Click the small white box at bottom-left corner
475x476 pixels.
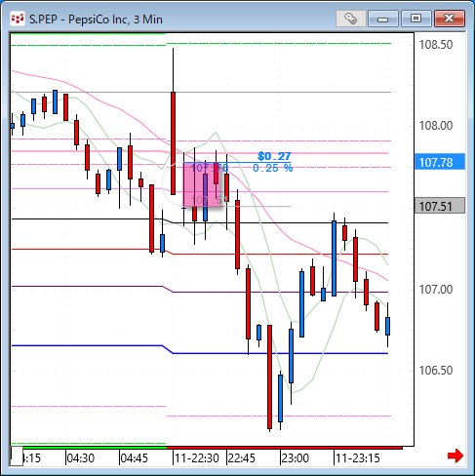pyautogui.click(x=17, y=456)
